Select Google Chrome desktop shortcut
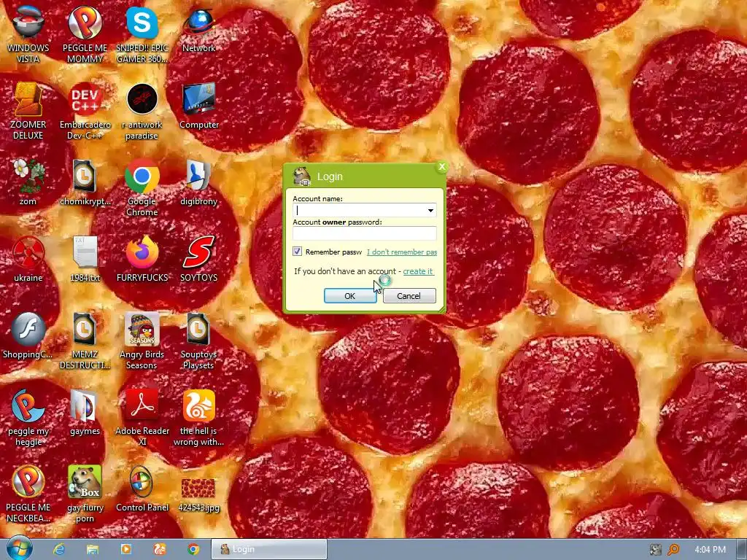747x560 pixels. (142, 187)
